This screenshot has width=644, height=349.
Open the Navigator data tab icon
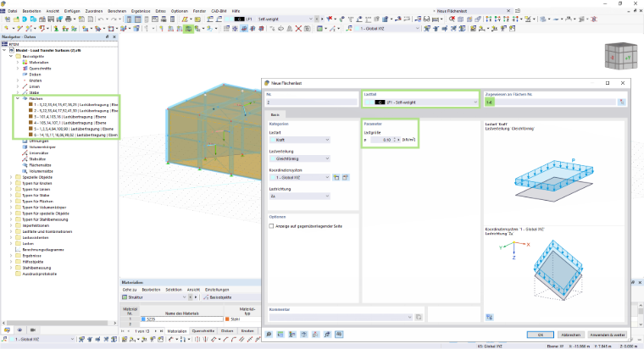coord(7,330)
